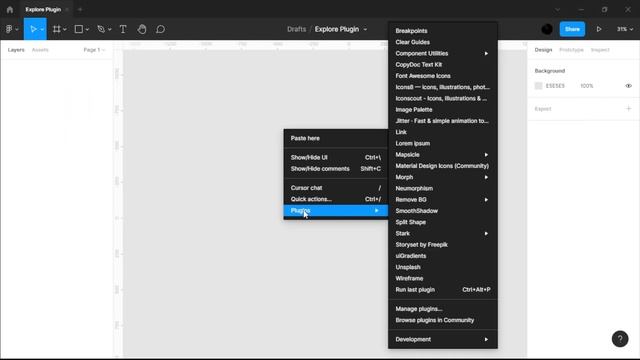Select the Hand tool
This screenshot has height=360, width=640.
coord(142,29)
